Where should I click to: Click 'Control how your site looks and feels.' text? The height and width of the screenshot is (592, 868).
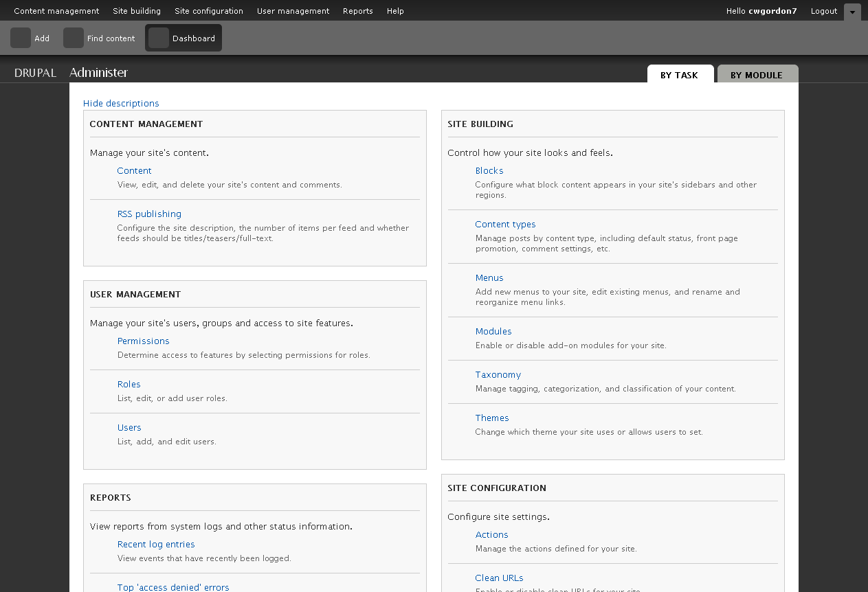coord(530,152)
